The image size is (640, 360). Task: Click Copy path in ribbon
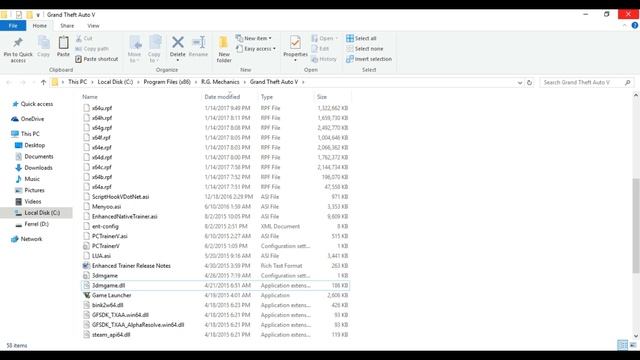click(x=92, y=49)
